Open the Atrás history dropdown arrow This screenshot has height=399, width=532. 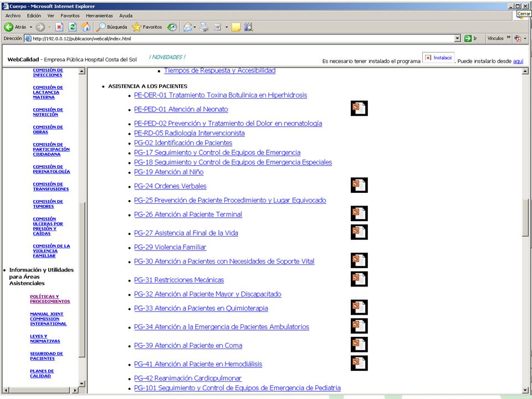[31, 27]
